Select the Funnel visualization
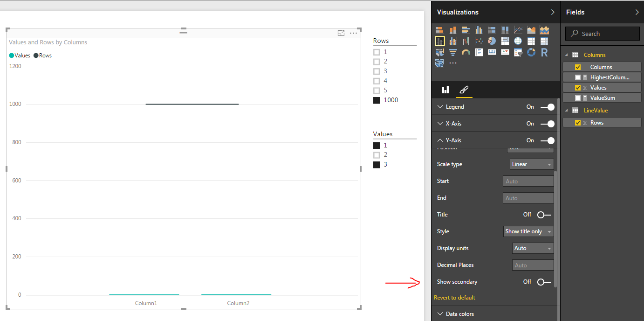 (453, 52)
